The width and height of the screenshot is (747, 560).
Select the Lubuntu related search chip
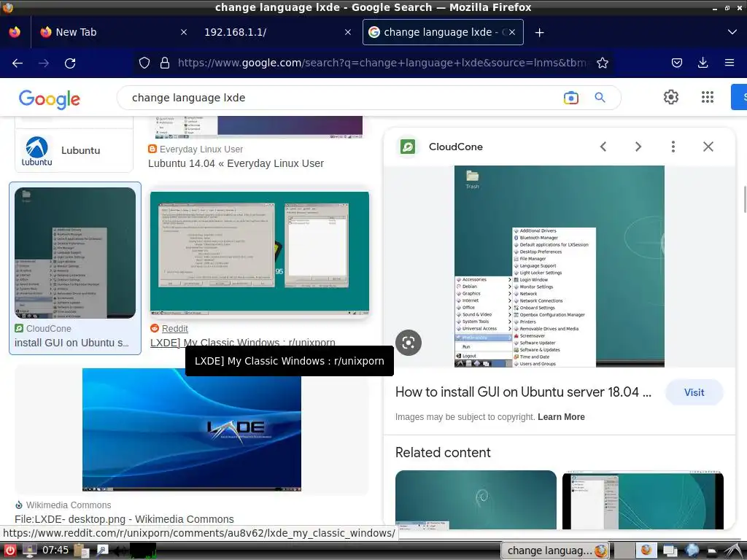(x=74, y=150)
